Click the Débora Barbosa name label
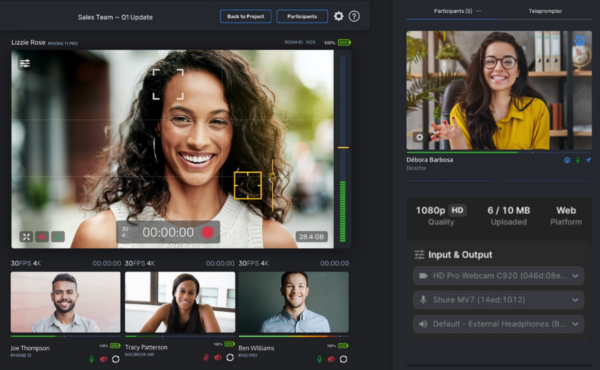 click(430, 160)
